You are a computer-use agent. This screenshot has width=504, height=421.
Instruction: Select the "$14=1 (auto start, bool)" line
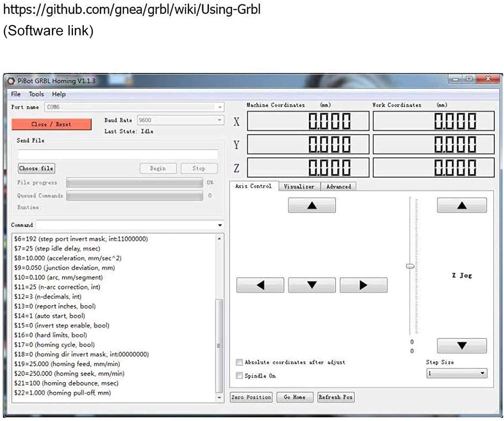coord(50,316)
